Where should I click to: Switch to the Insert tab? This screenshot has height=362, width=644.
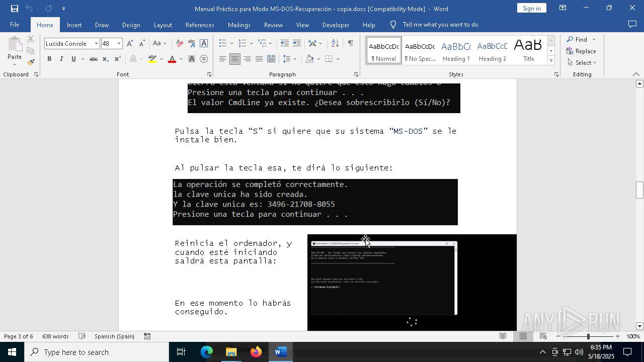pos(74,25)
